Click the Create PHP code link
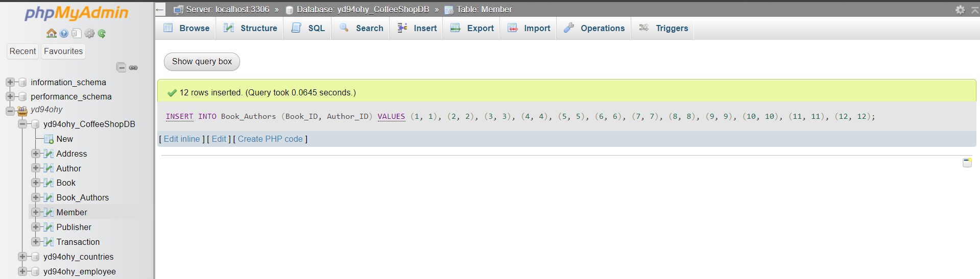 [x=270, y=139]
